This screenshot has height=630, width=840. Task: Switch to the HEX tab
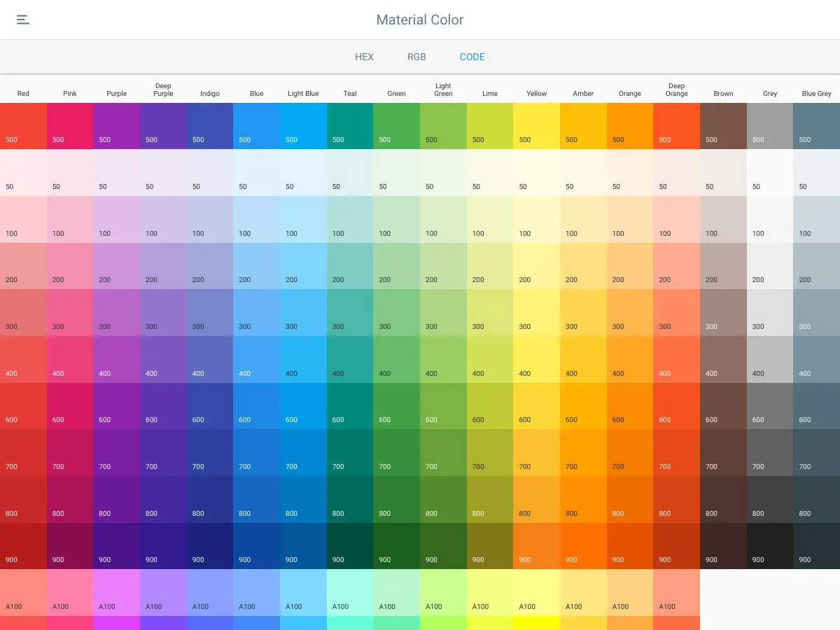tap(364, 57)
